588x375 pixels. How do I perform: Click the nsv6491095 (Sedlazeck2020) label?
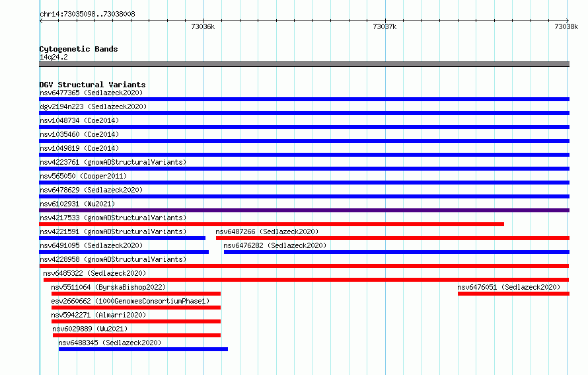point(91,245)
